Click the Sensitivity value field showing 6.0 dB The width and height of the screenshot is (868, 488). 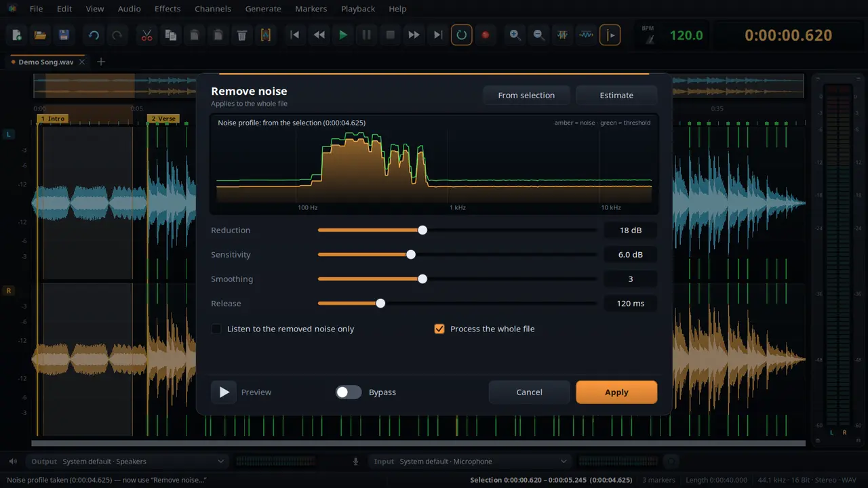click(x=631, y=255)
